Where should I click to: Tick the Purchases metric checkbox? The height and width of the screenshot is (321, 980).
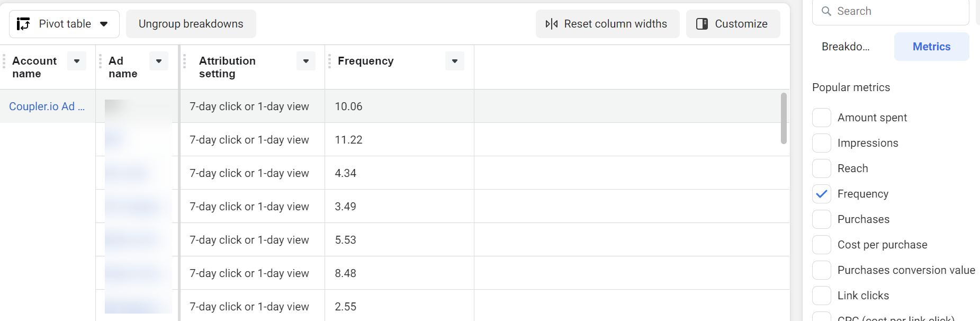[x=822, y=219]
